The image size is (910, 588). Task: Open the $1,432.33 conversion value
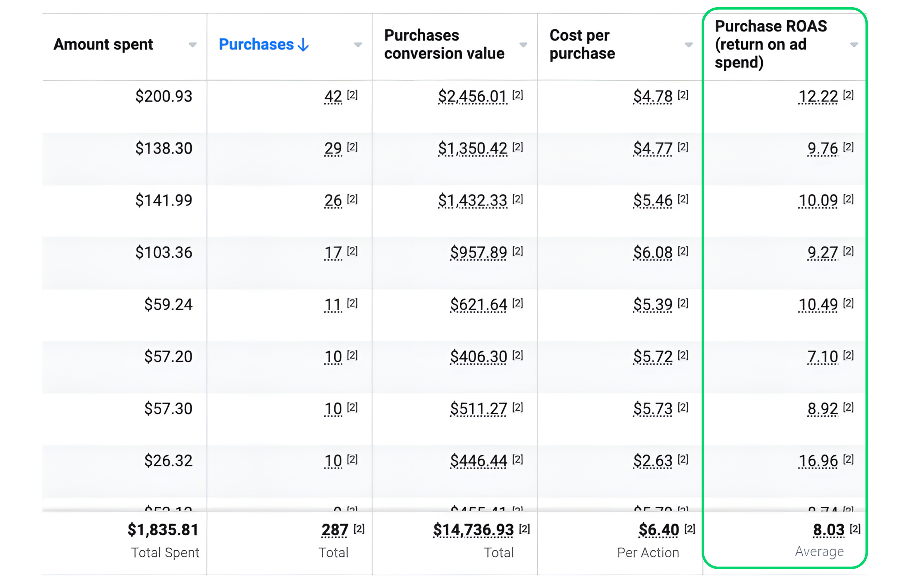(472, 200)
